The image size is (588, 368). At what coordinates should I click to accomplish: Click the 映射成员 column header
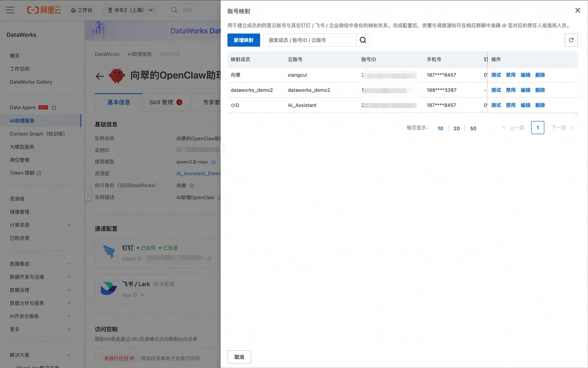(240, 59)
